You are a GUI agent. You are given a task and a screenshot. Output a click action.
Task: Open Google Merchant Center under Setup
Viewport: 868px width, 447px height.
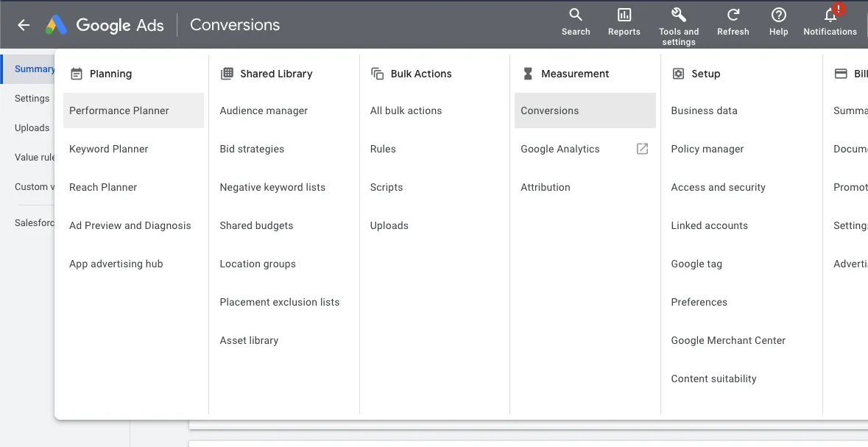[x=728, y=340]
